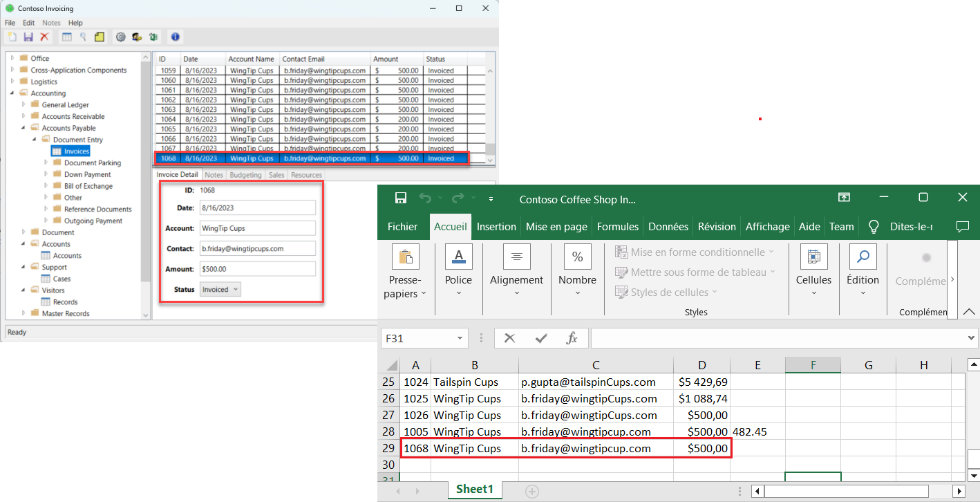Click the blue info icon in Contoso toolbar
980x502 pixels.
click(175, 37)
